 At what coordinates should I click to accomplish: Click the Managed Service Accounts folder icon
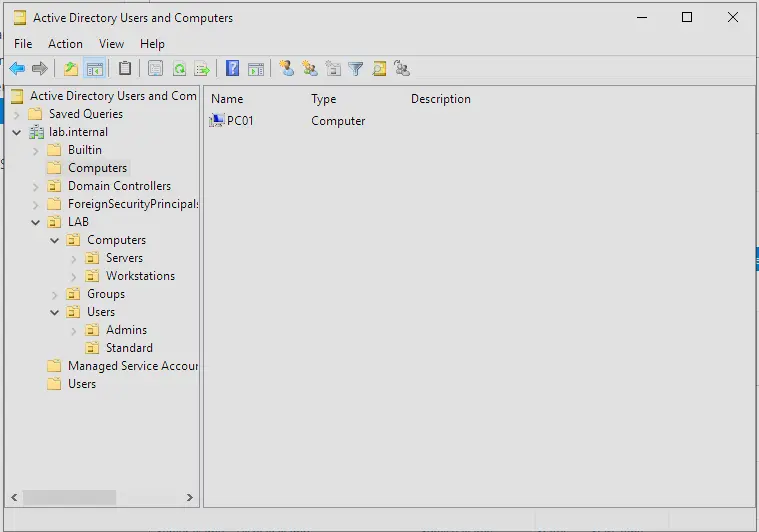pos(54,366)
